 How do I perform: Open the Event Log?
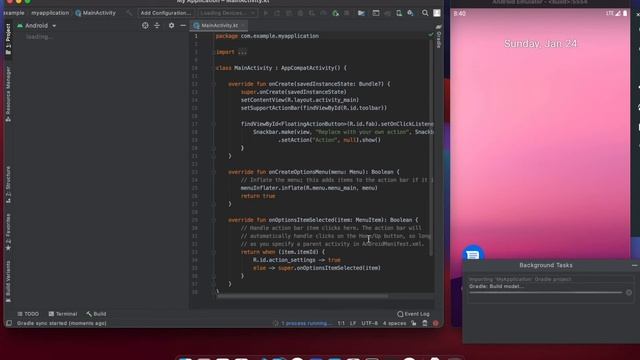pos(413,314)
